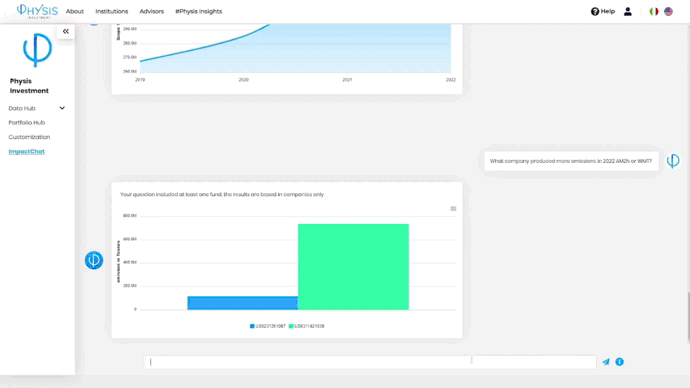
Task: Expand the Data Hub chevron
Action: pyautogui.click(x=62, y=108)
